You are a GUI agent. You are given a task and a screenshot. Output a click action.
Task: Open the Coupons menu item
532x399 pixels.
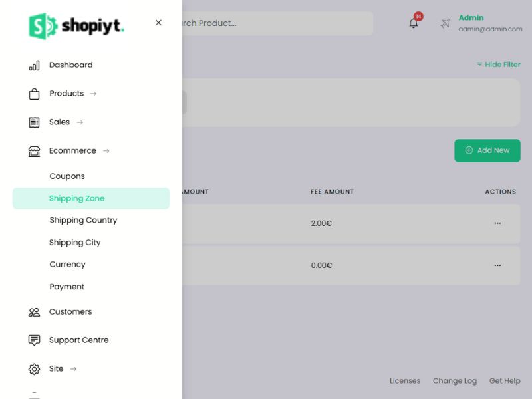click(67, 176)
